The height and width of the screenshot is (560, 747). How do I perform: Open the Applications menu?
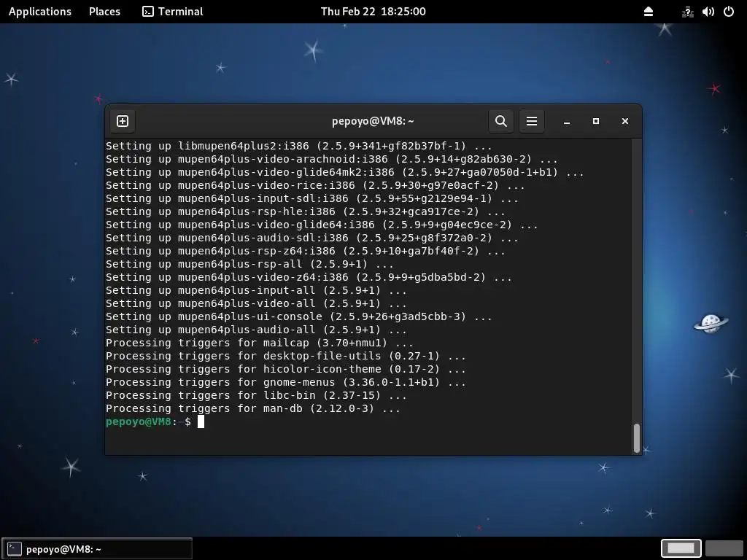click(x=40, y=12)
